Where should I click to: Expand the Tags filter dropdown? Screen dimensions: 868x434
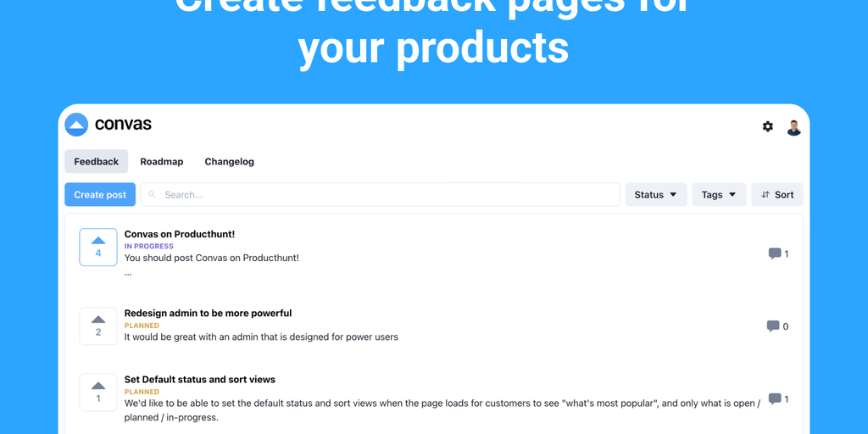coord(719,195)
